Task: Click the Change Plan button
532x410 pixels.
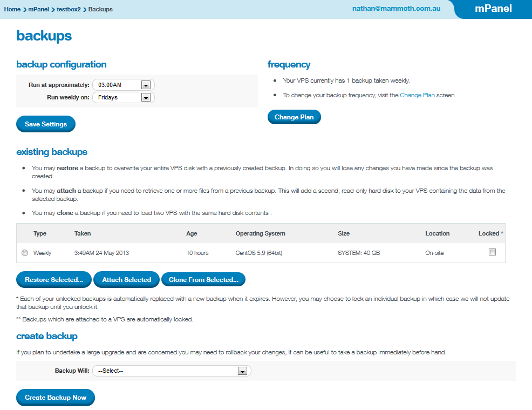Action: 294,117
